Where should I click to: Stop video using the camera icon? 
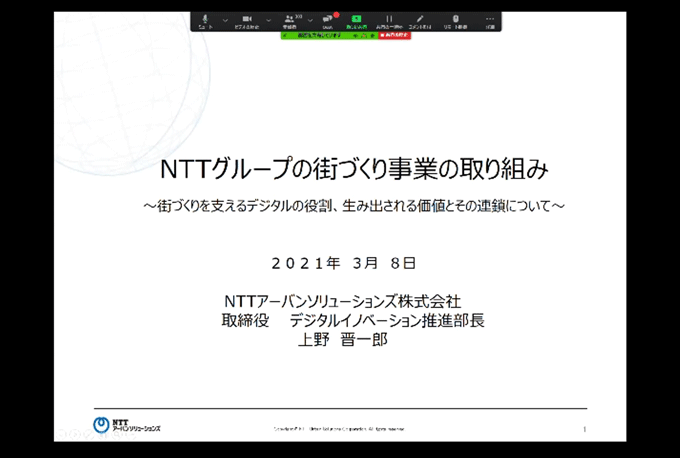247,21
